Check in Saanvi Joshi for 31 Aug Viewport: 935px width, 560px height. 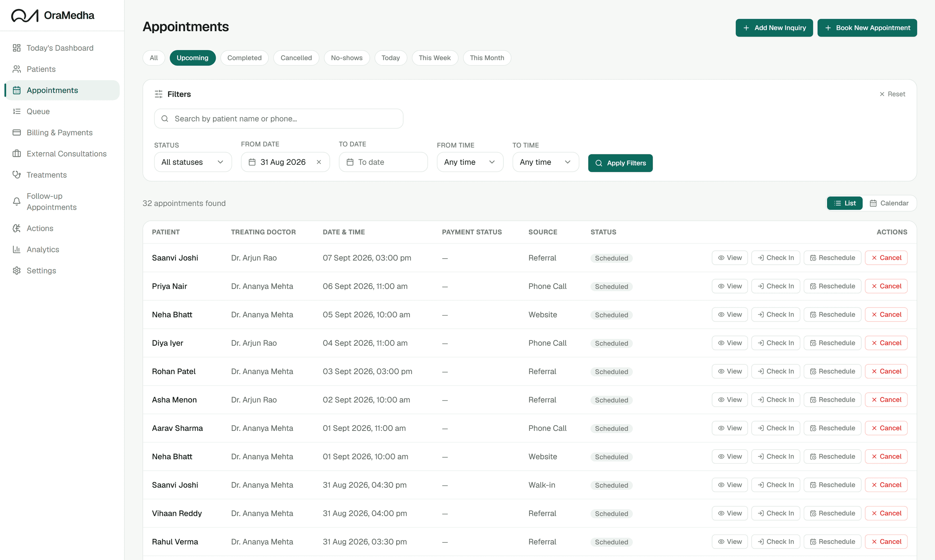(776, 485)
